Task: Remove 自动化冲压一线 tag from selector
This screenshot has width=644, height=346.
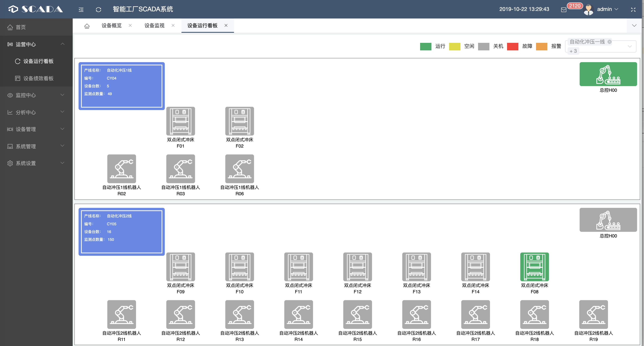Action: [x=610, y=42]
